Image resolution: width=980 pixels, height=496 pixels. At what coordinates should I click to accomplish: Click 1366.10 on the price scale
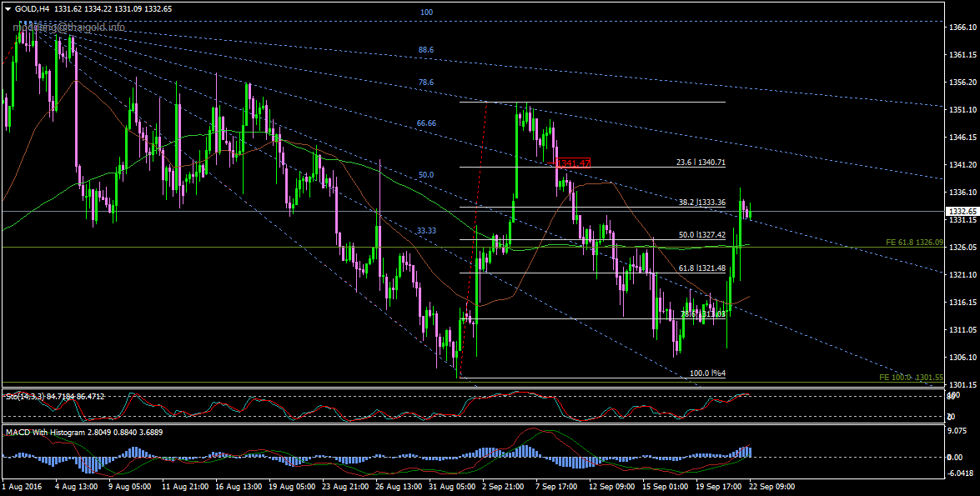pyautogui.click(x=962, y=28)
